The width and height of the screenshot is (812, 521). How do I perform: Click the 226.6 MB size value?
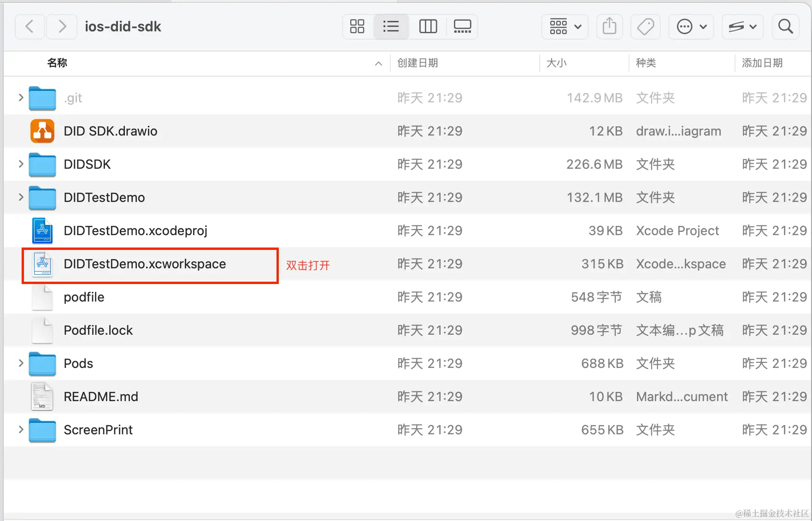(x=594, y=164)
